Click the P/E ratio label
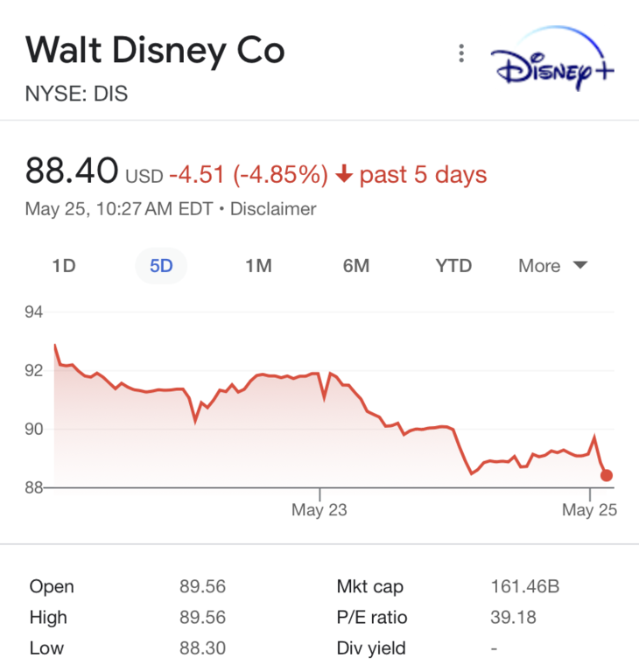Image resolution: width=639 pixels, height=672 pixels. (372, 618)
